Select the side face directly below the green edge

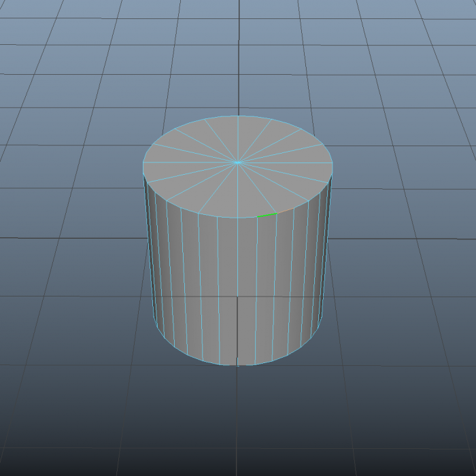(266, 286)
